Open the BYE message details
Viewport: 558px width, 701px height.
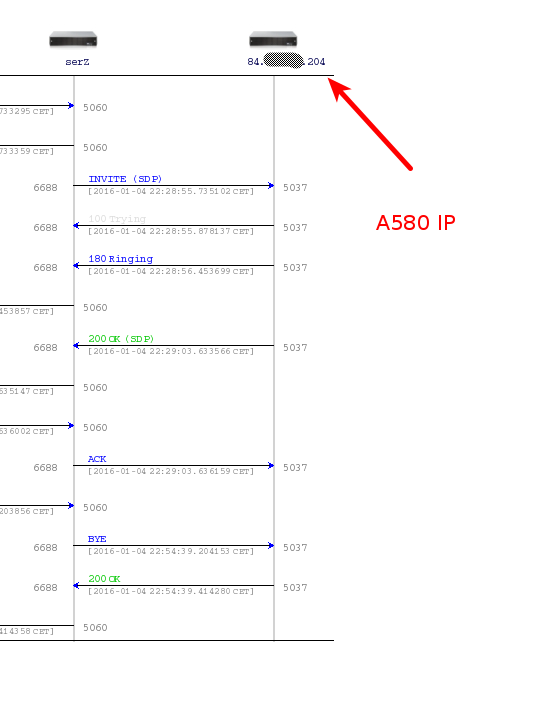click(97, 539)
